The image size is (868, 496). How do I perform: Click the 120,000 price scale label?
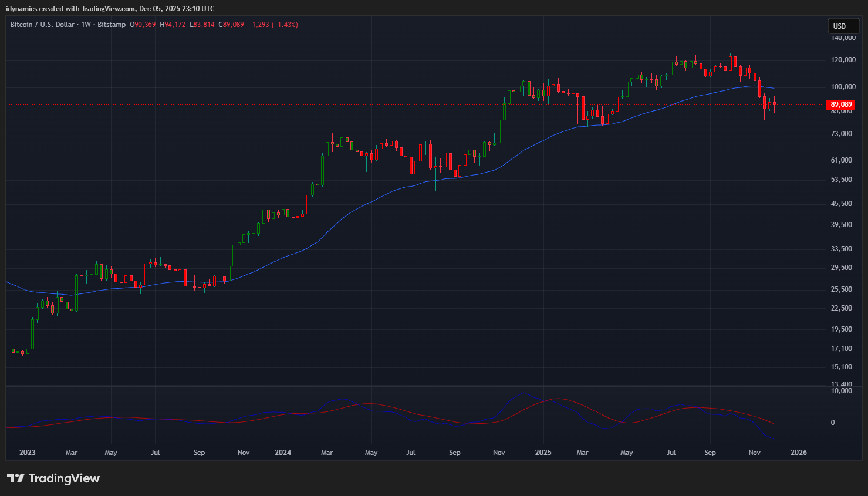click(843, 60)
